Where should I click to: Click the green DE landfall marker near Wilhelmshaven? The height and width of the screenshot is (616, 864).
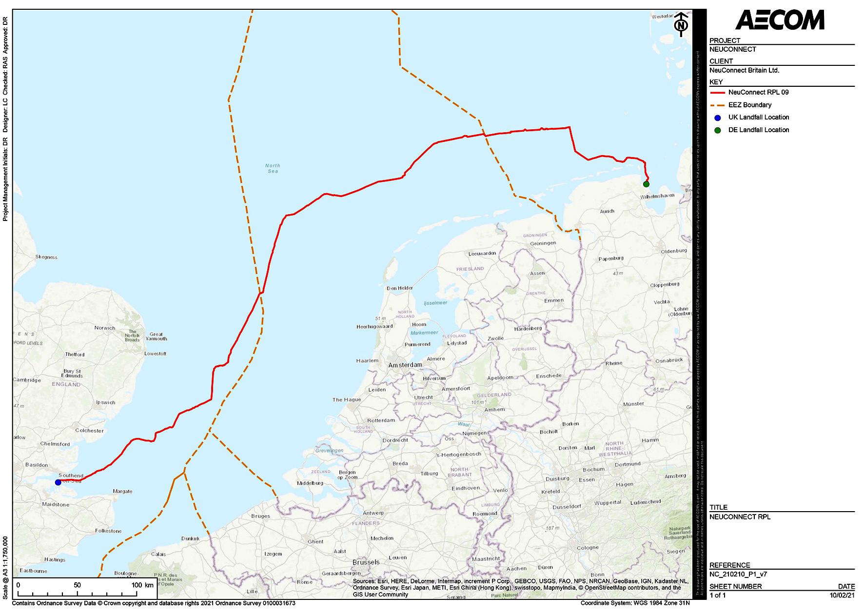coord(646,184)
